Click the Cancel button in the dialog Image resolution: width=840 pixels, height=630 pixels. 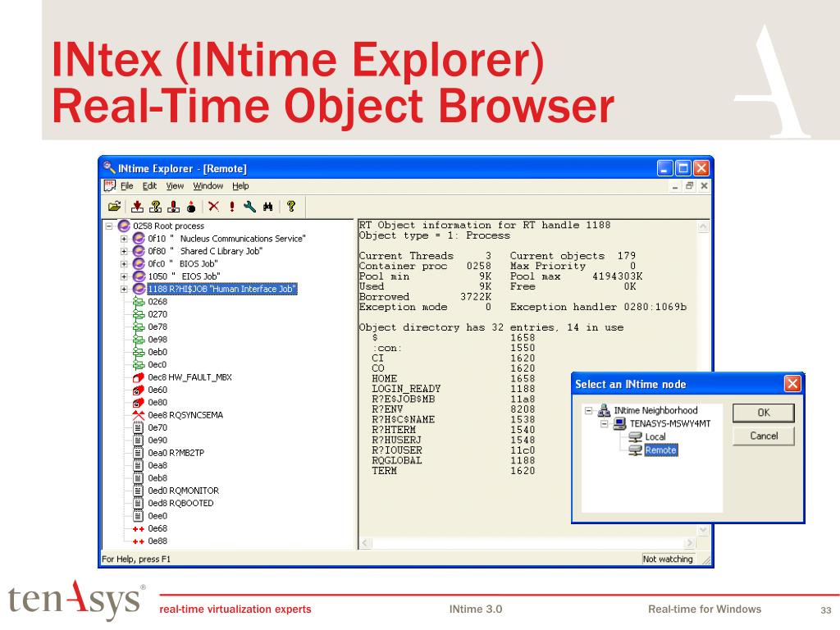pos(763,436)
